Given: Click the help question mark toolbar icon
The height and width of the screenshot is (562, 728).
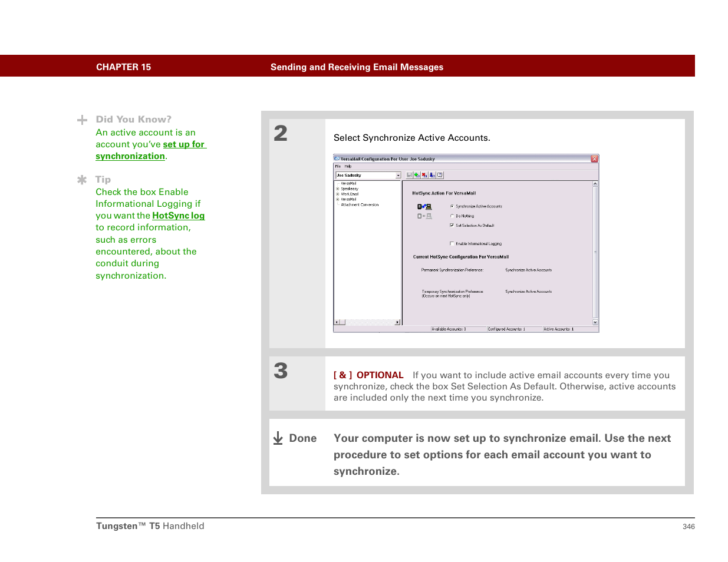Looking at the screenshot, I should (x=440, y=175).
